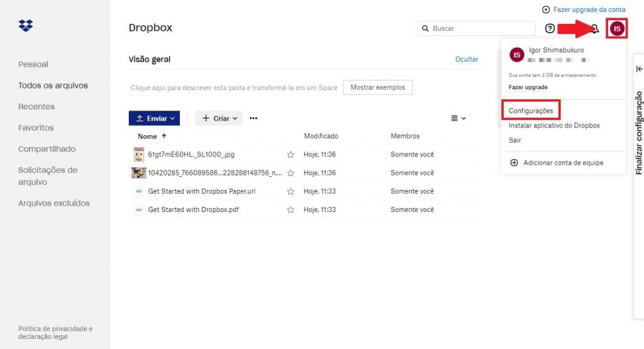Click the Dropbox logo icon
644x349 pixels.
tap(25, 25)
